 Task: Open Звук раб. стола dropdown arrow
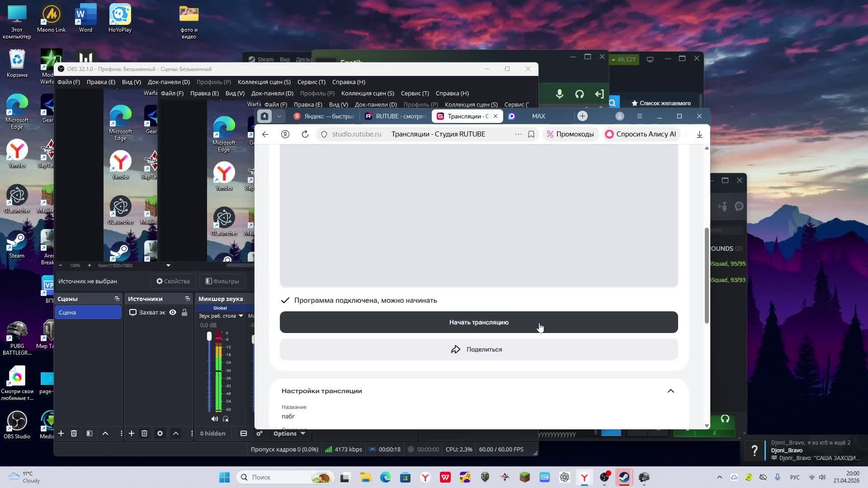point(241,316)
